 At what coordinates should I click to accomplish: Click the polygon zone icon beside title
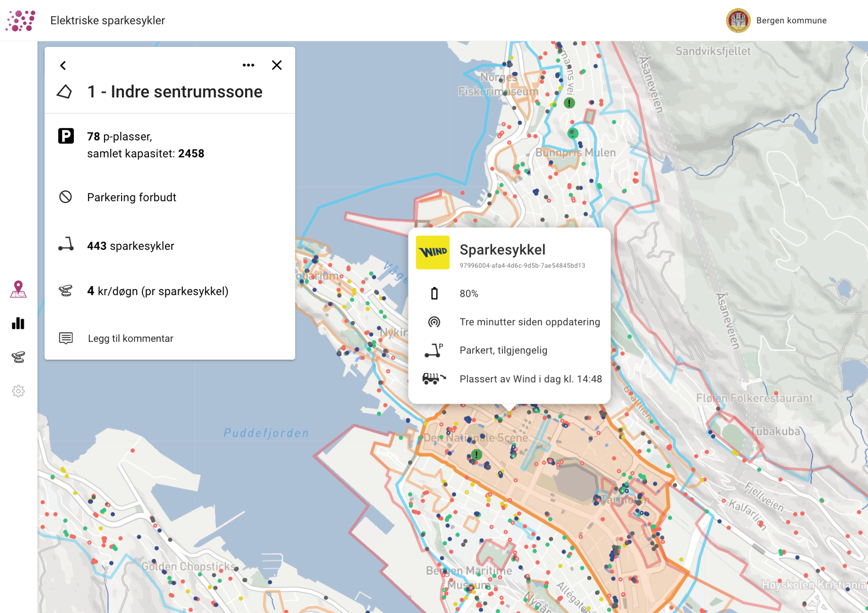(65, 92)
